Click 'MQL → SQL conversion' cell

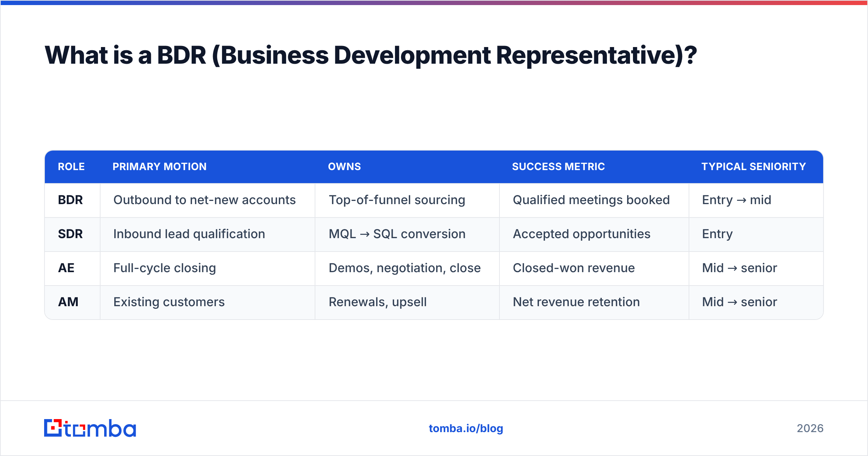[407, 234]
